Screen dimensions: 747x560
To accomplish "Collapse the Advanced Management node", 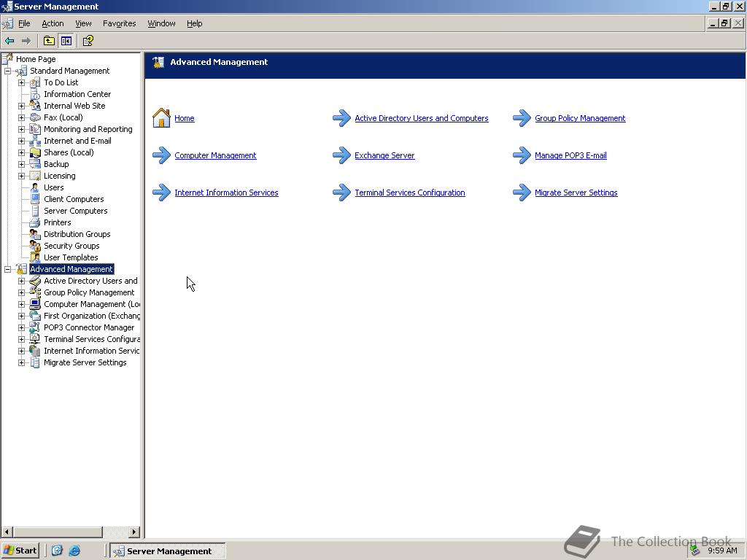I will point(7,270).
